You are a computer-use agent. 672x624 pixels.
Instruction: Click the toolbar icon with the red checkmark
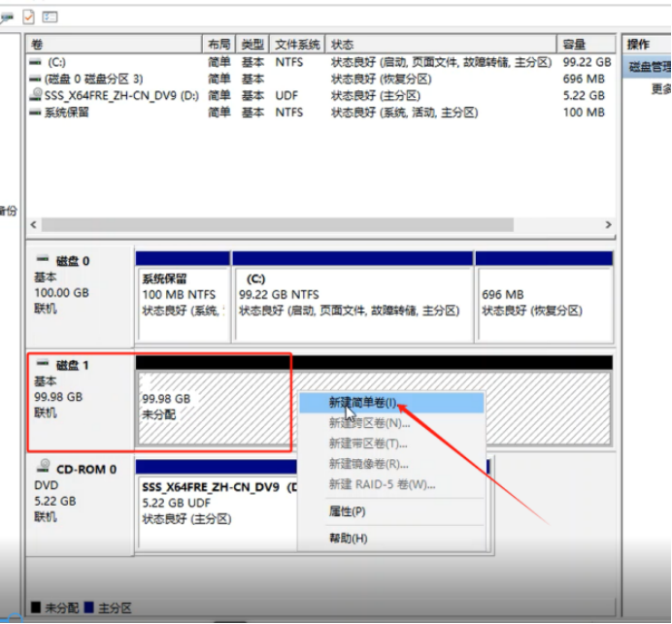click(29, 17)
